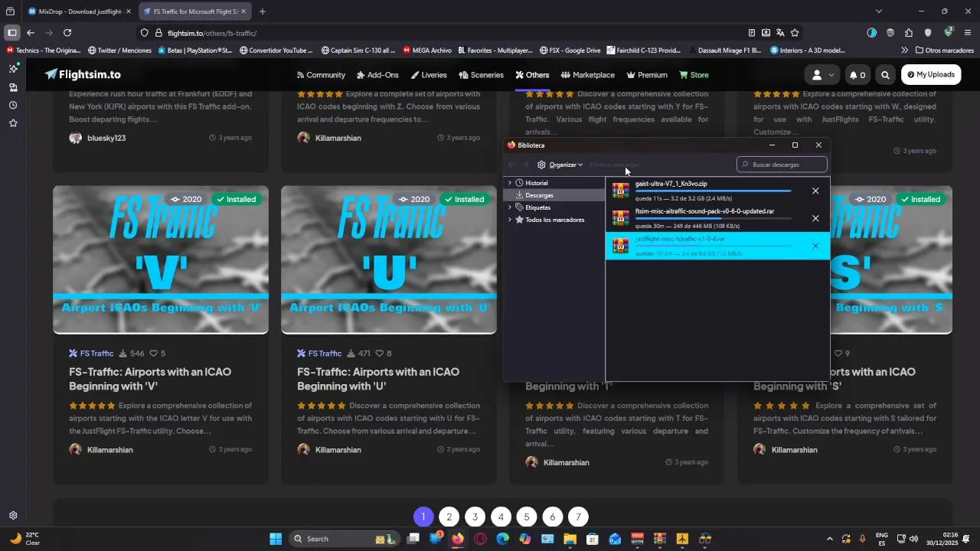Go to the Premium page
Screen dimensions: 980x551
click(x=647, y=75)
